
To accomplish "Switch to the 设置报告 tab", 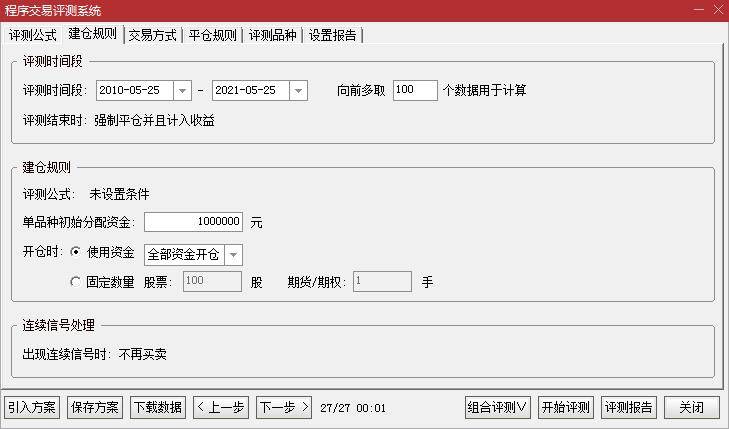I will coord(332,35).
